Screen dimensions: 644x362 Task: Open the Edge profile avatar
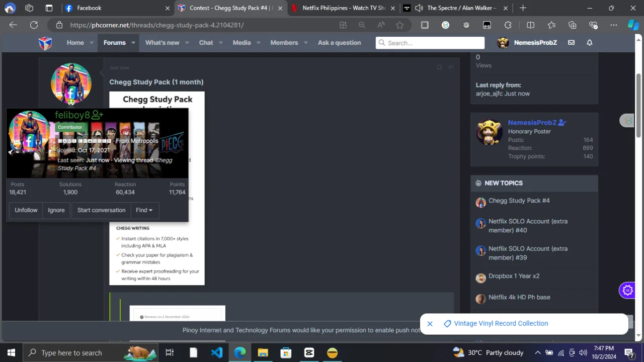[10, 8]
